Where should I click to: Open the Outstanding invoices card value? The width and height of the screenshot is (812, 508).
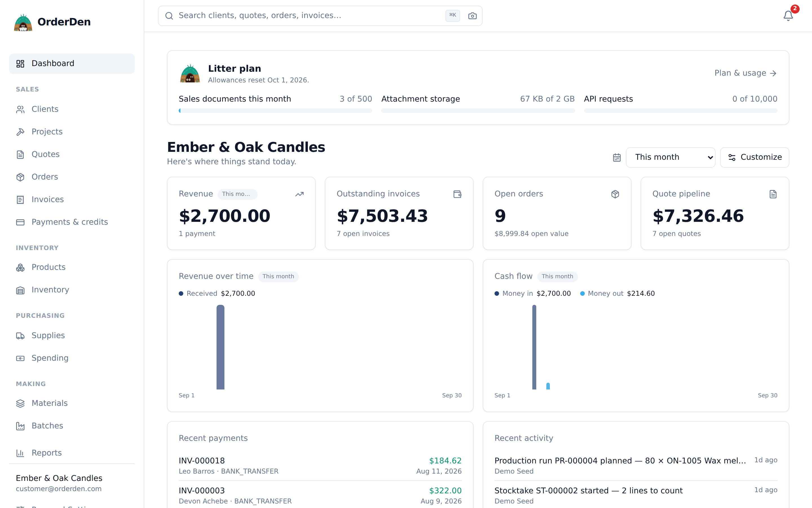pyautogui.click(x=382, y=216)
